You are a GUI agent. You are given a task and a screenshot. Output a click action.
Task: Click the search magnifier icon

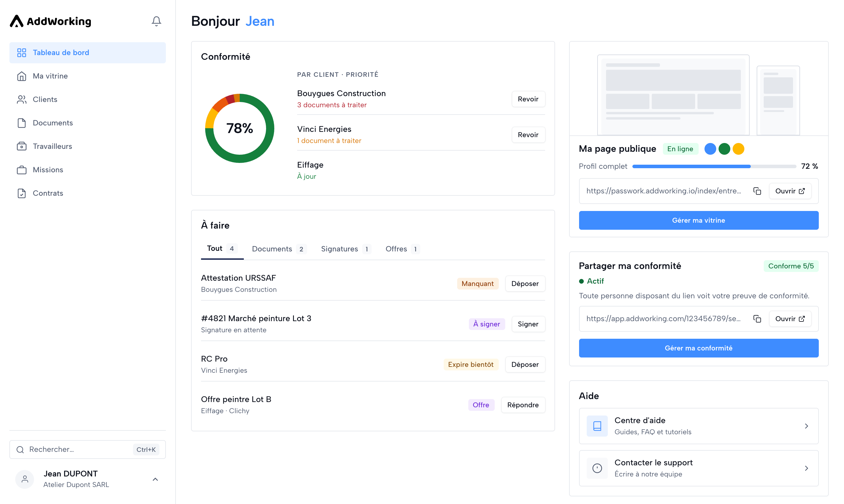click(21, 449)
